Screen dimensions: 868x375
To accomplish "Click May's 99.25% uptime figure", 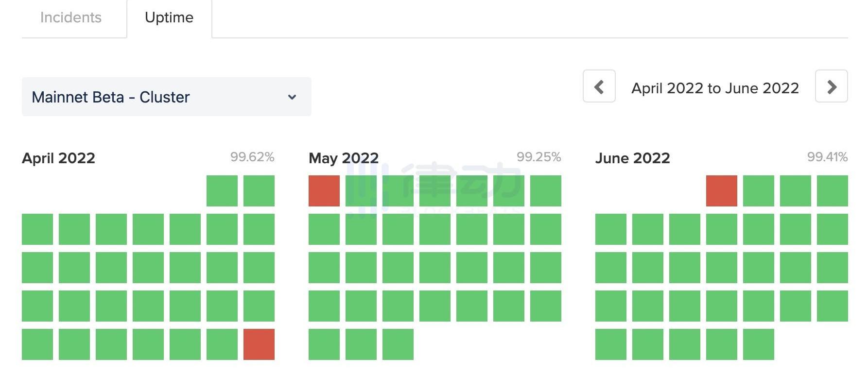I will (538, 157).
